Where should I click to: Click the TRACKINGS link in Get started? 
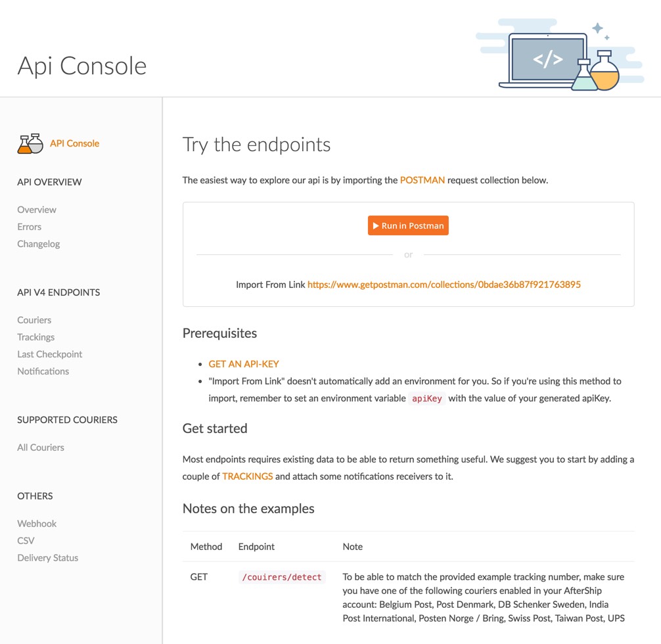(x=247, y=476)
